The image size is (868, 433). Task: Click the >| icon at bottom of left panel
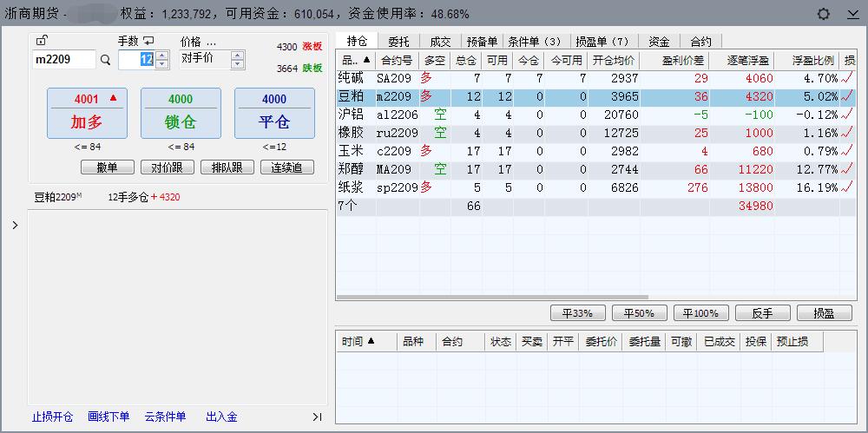(x=317, y=417)
